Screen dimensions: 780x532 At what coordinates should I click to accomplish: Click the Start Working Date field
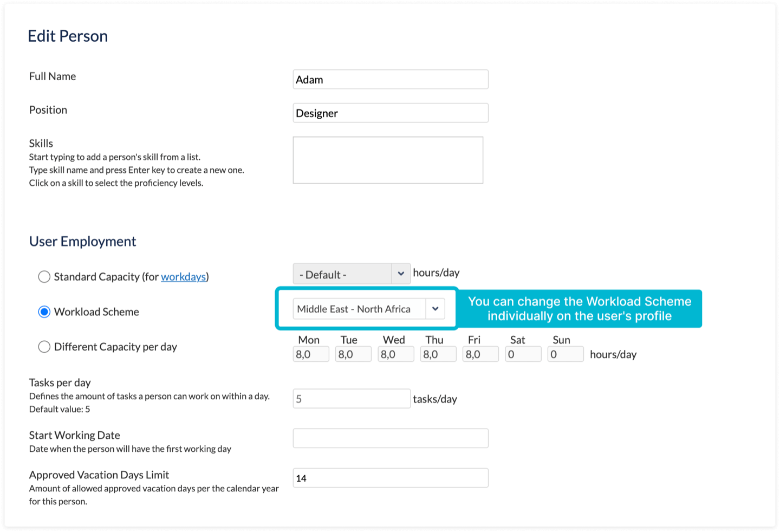390,438
